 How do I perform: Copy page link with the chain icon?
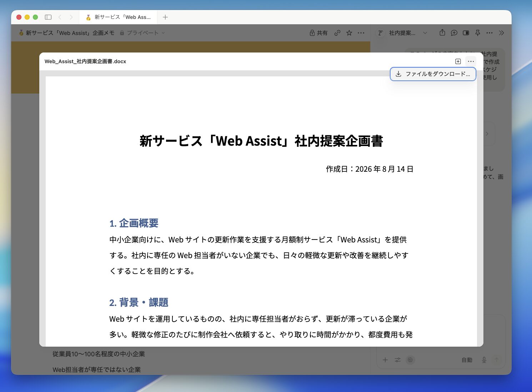[337, 33]
